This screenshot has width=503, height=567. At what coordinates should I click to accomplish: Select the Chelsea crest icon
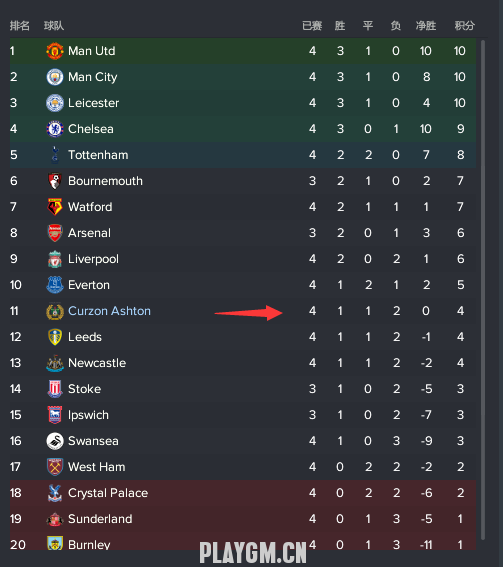tap(55, 129)
